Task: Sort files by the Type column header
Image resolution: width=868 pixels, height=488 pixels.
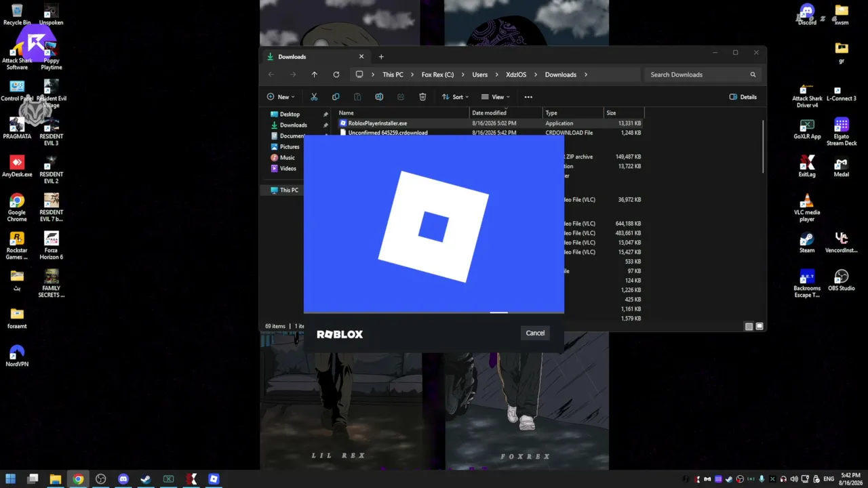Action: pos(573,113)
